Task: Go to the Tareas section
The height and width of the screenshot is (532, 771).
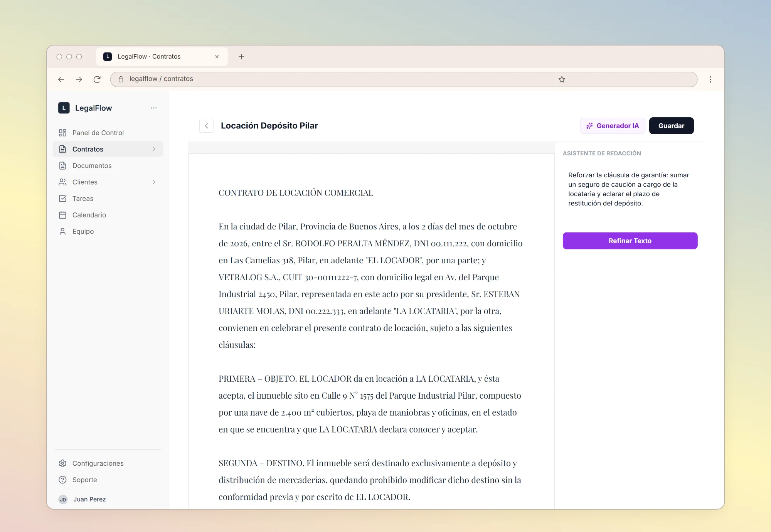Action: [108, 199]
